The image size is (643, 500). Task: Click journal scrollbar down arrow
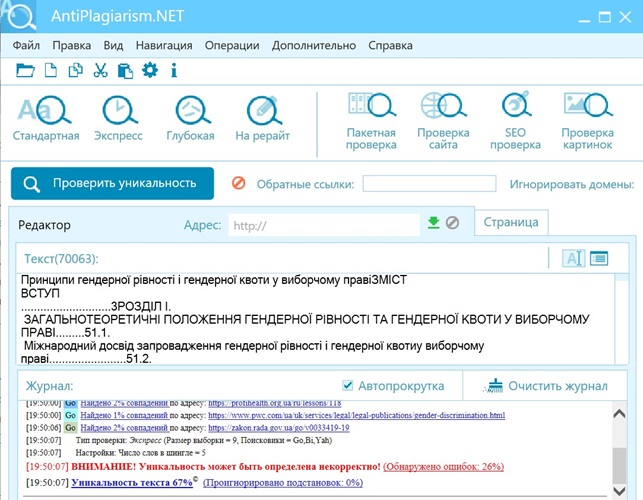(619, 491)
